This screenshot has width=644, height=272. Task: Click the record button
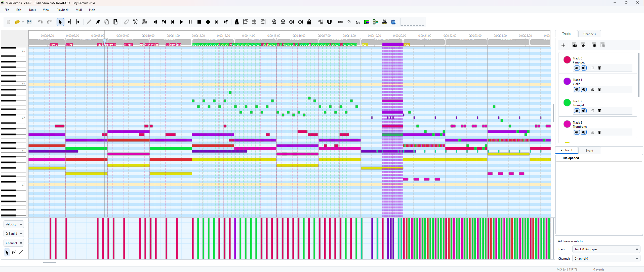tap(208, 22)
